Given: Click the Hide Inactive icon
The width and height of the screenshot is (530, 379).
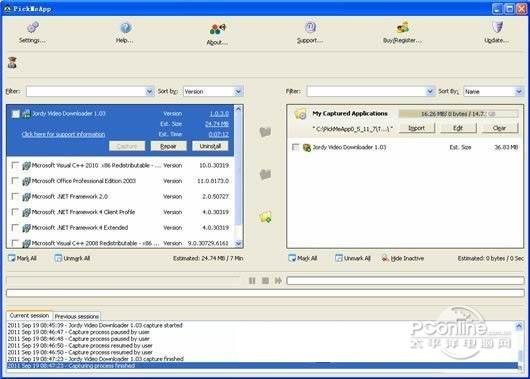Looking at the screenshot, I should coord(385,258).
